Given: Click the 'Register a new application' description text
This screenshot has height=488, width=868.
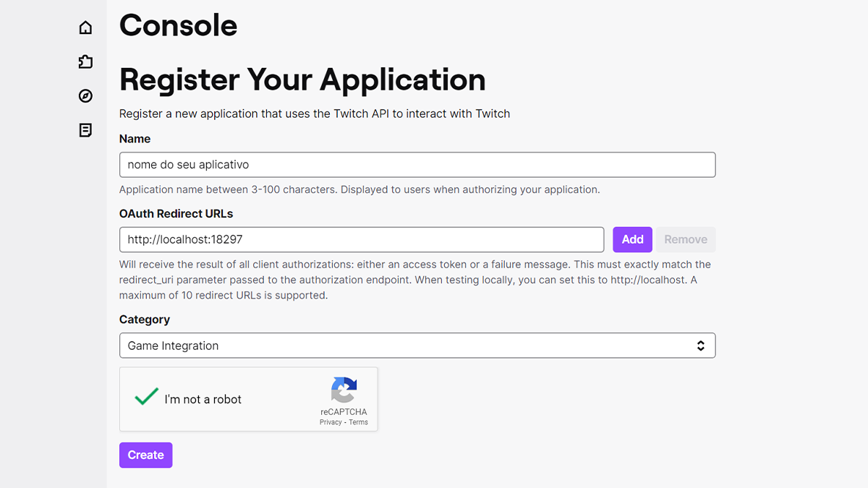Looking at the screenshot, I should click(x=315, y=114).
